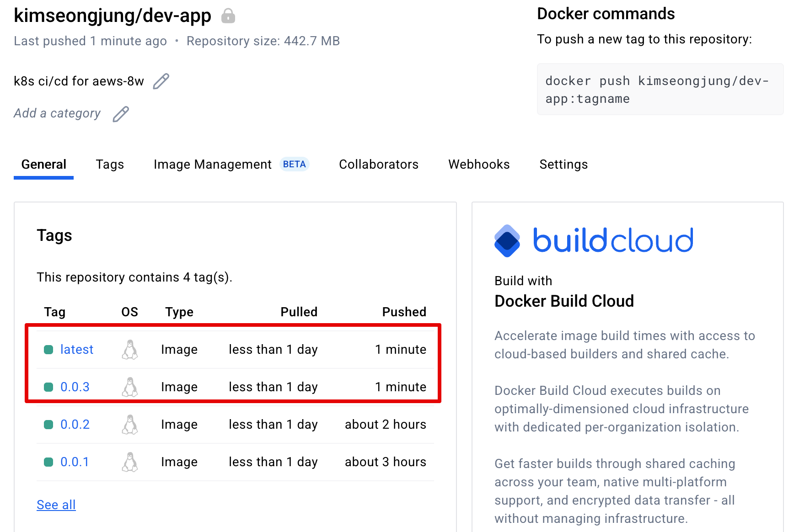The height and width of the screenshot is (532, 794).
Task: Click the Docker commands heading
Action: coord(606,14)
